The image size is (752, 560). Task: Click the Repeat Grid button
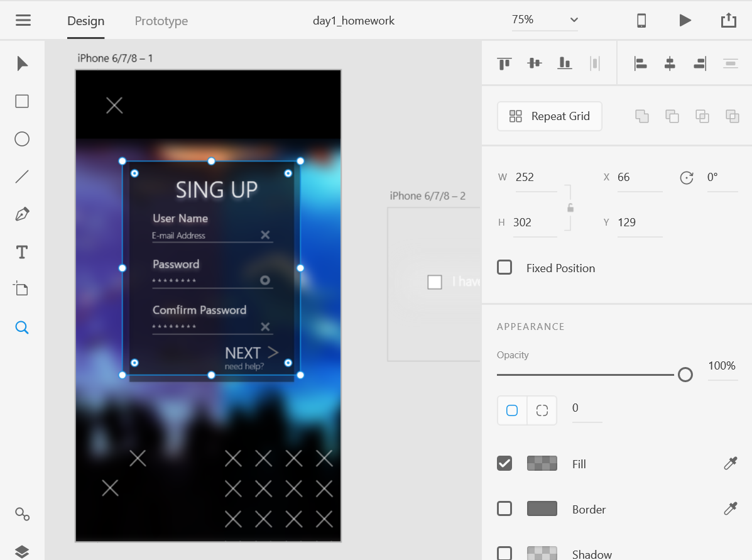[x=550, y=116]
